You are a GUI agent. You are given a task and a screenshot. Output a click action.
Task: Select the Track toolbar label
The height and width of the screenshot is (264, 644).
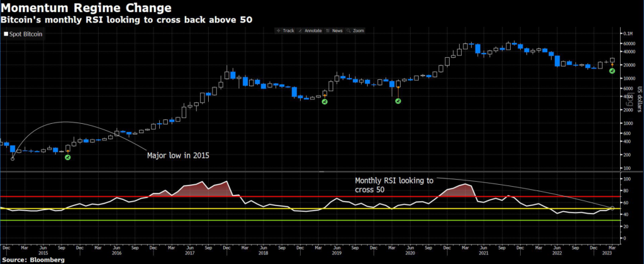(x=289, y=30)
